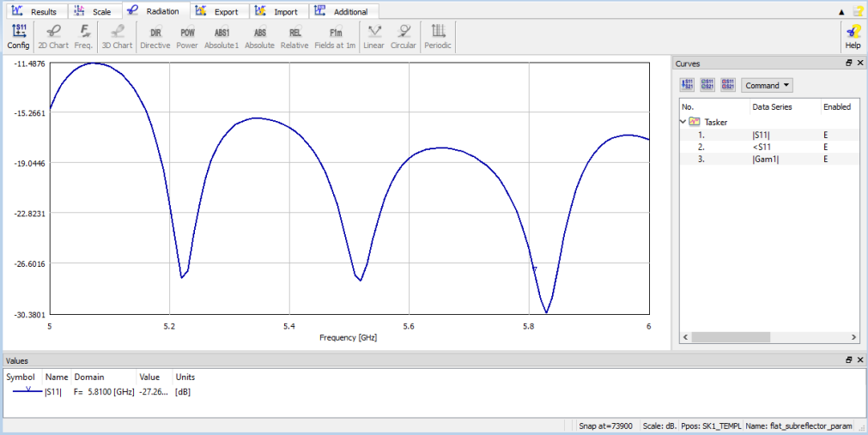Float the Curves panel
This screenshot has width=868, height=435.
pyautogui.click(x=849, y=63)
